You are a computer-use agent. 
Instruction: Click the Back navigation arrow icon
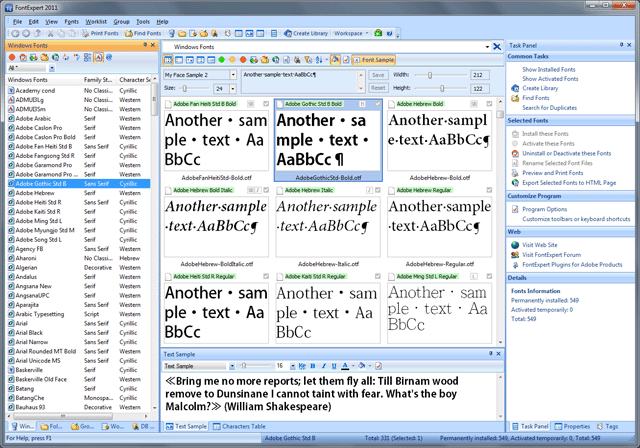(x=15, y=33)
